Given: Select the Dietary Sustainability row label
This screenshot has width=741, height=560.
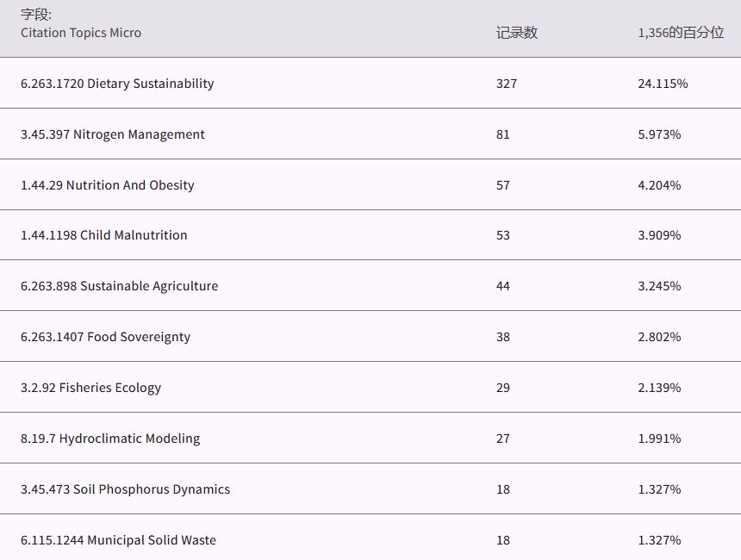Looking at the screenshot, I should click(117, 84).
